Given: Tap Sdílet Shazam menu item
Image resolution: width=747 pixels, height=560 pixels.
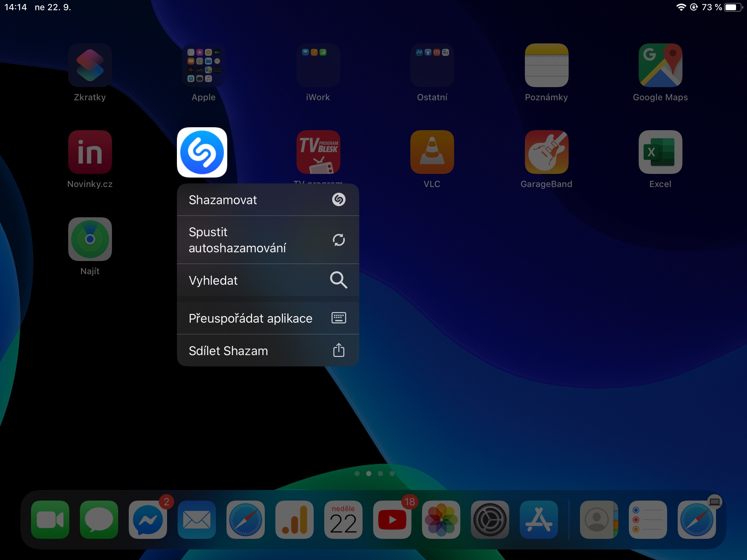Looking at the screenshot, I should coord(268,351).
